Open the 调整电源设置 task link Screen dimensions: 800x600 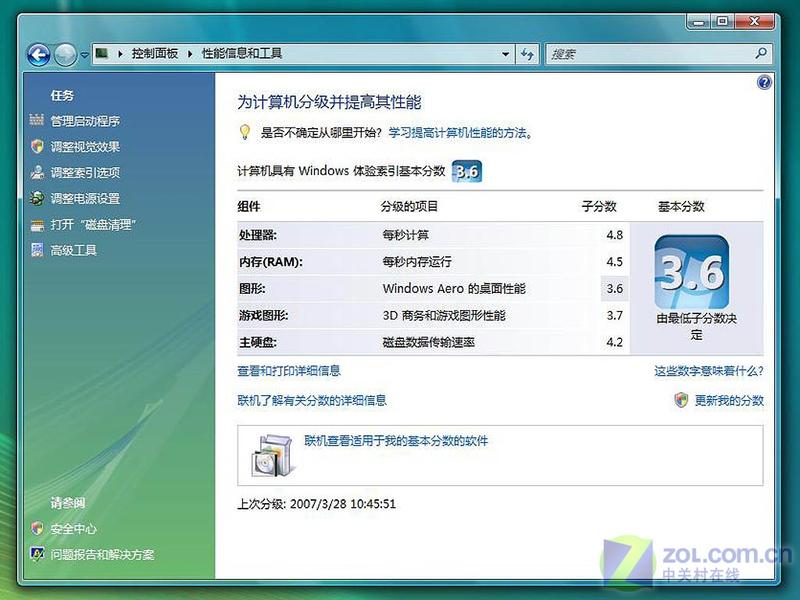[x=85, y=198]
